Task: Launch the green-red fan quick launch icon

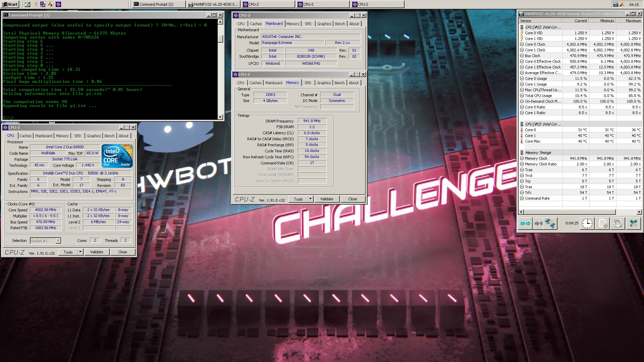Action: click(50, 4)
